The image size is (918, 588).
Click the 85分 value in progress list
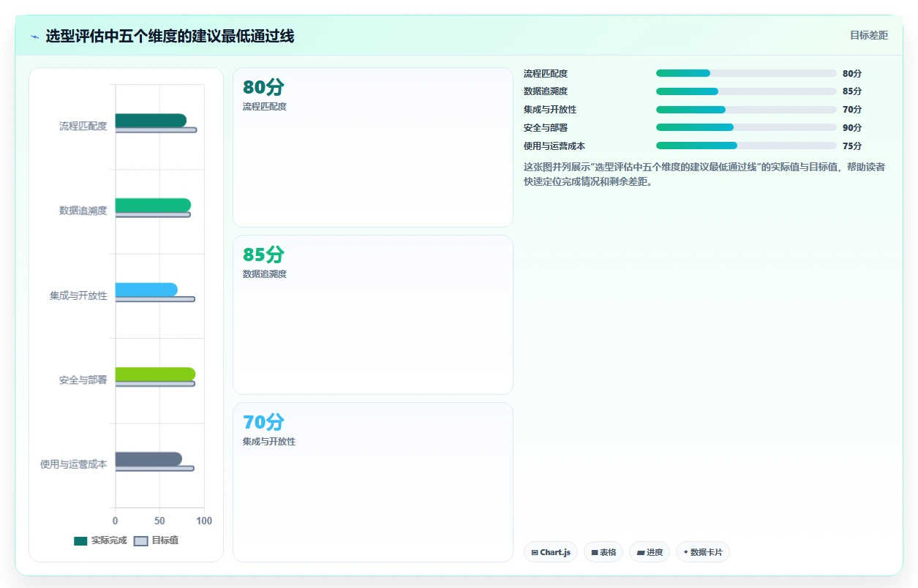pos(852,91)
